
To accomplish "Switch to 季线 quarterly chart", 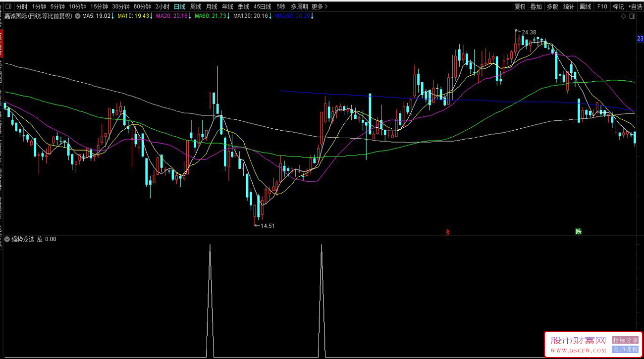I will pos(243,7).
